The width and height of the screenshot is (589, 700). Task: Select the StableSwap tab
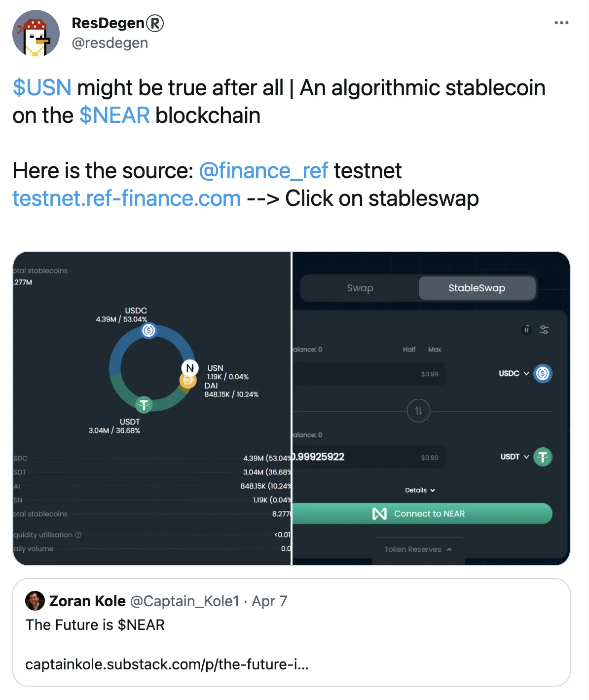click(x=477, y=288)
